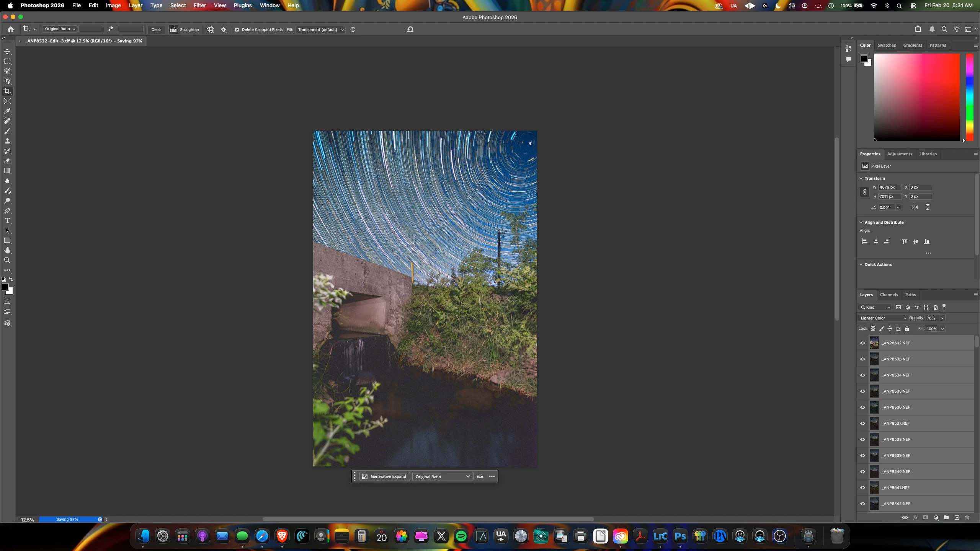Open the Filter menu
980x551 pixels.
(x=199, y=5)
